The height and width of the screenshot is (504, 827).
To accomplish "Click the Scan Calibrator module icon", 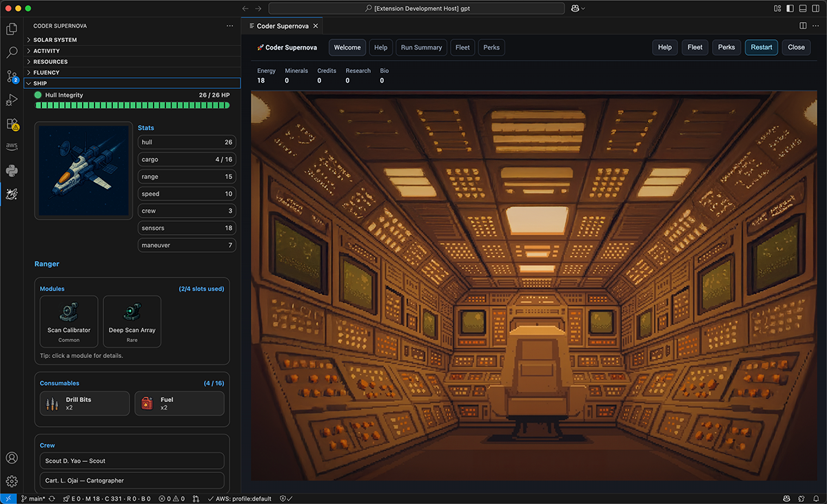I will point(69,312).
